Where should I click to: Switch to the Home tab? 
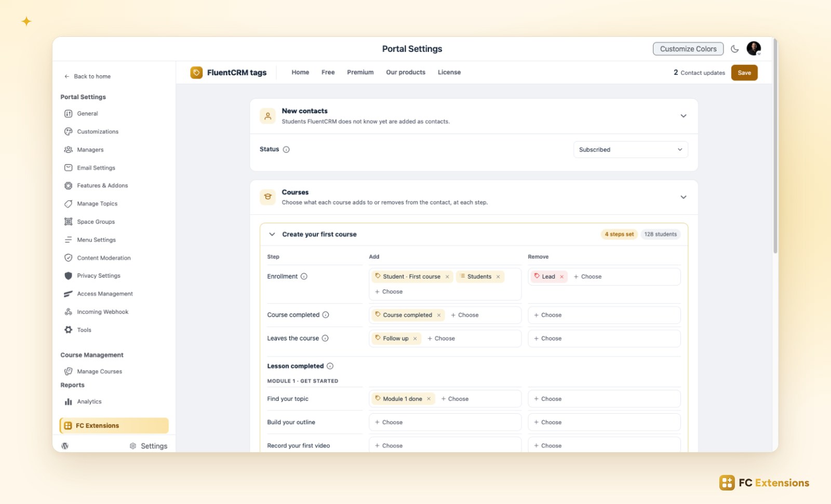click(300, 73)
